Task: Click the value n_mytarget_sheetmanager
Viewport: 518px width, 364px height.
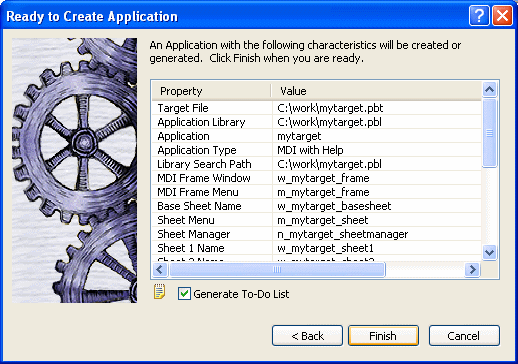Action: [343, 234]
